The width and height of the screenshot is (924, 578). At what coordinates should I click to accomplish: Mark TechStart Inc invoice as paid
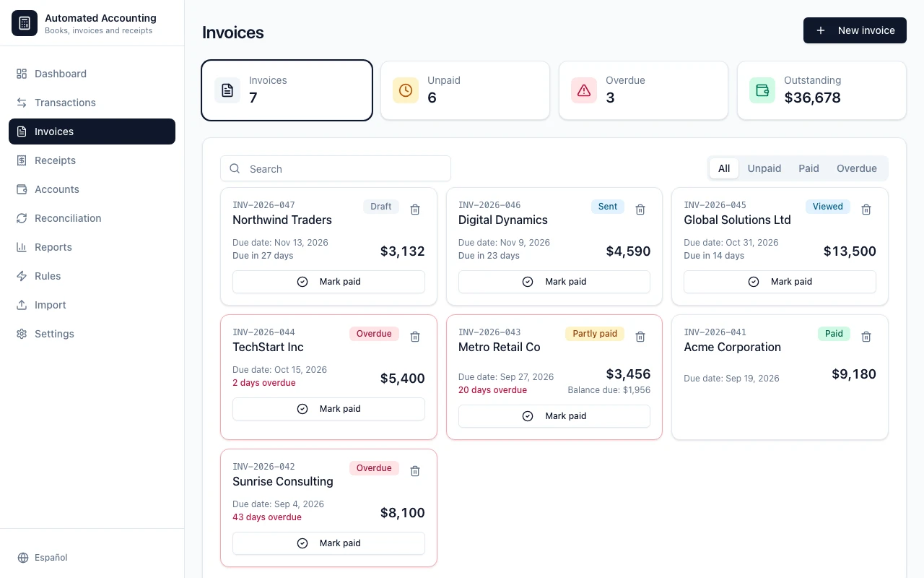pos(328,409)
